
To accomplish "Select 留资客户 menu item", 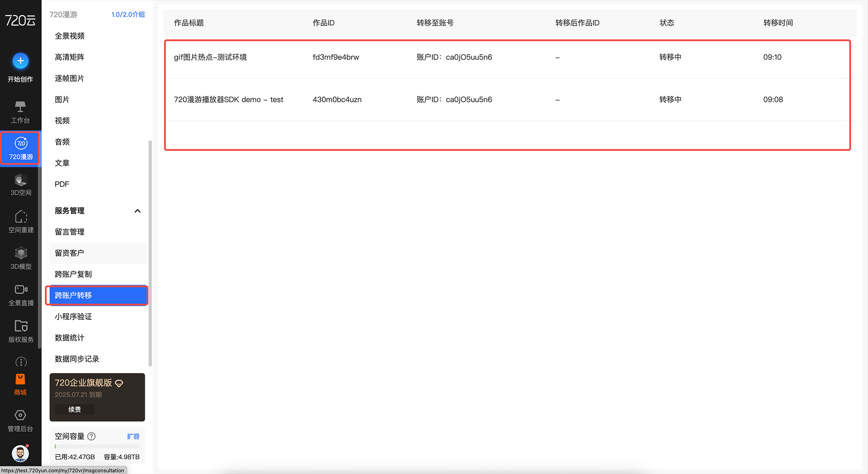I will point(69,253).
